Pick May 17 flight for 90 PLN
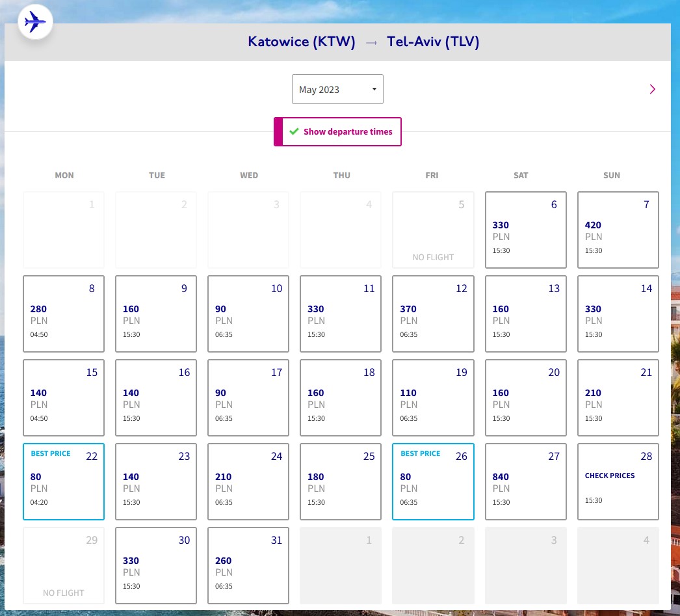This screenshot has width=680, height=616. pos(248,398)
